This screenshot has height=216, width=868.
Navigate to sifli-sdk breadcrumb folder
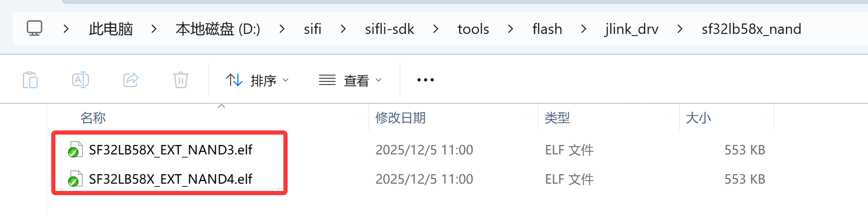389,29
